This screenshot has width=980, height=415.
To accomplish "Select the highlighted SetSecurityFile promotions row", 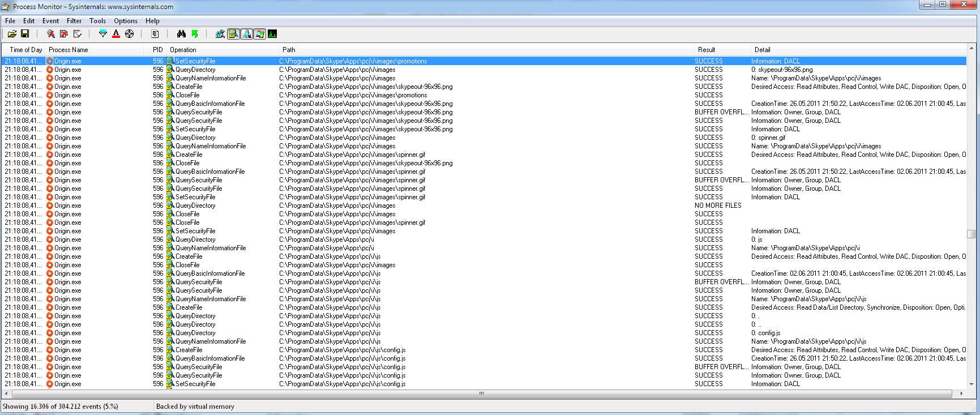I will tap(484, 61).
